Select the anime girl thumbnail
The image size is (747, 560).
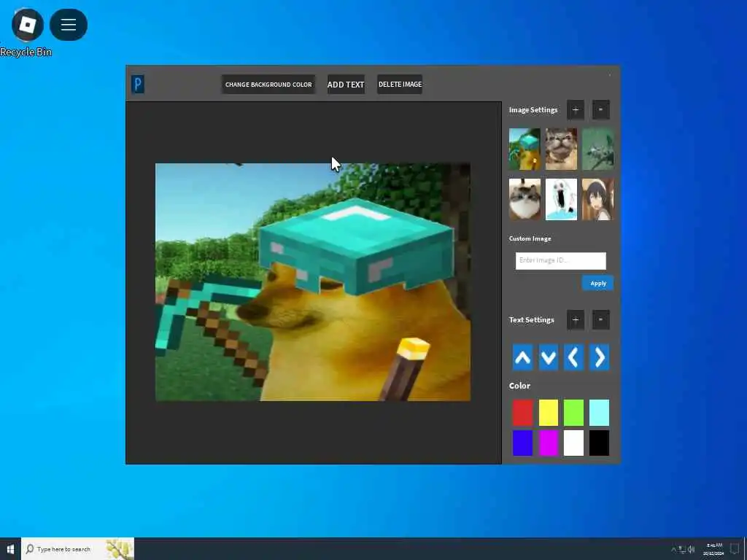point(598,200)
